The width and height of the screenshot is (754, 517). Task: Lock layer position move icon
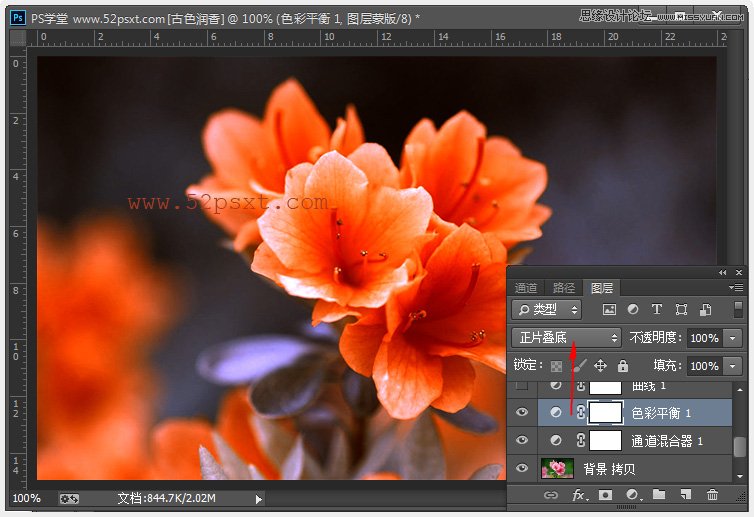pos(600,366)
